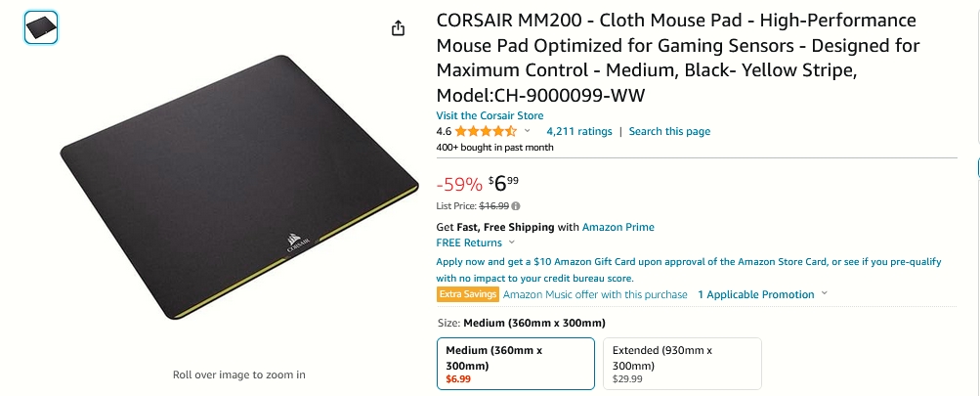Open the 4,211 ratings link
Screen dimensions: 980x396
(x=578, y=131)
